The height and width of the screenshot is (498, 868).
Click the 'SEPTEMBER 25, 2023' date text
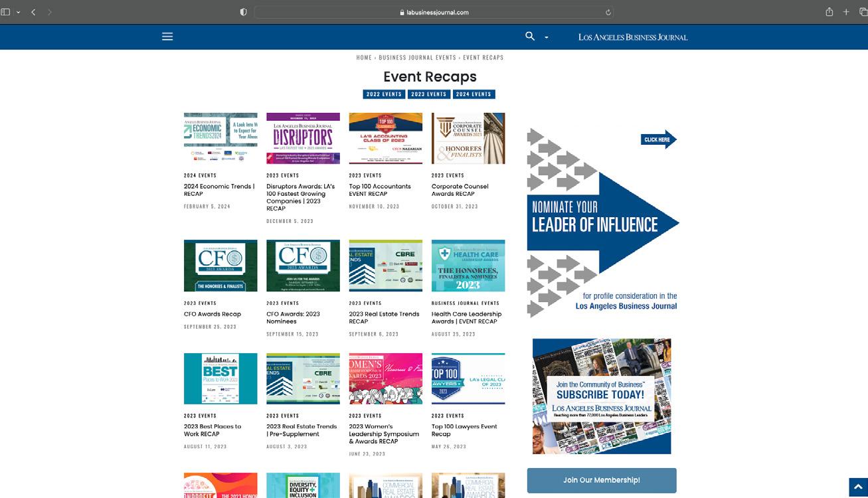[211, 327]
